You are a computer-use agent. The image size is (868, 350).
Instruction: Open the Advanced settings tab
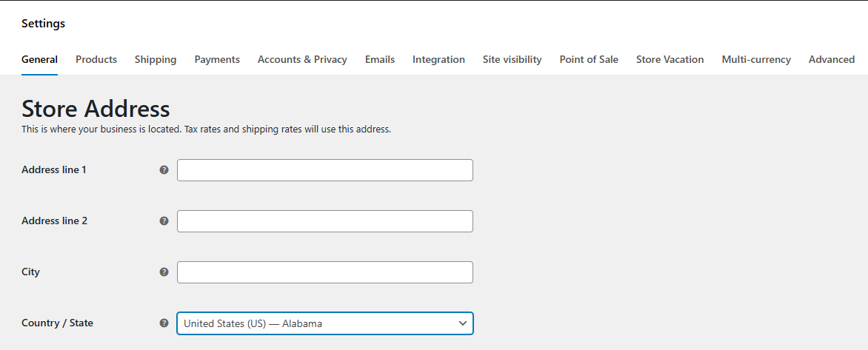click(x=832, y=59)
